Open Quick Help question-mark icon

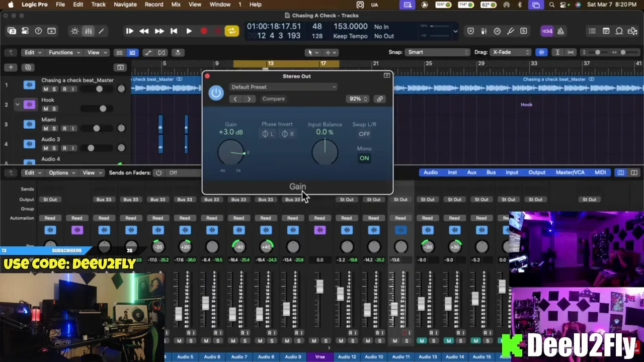[x=38, y=31]
